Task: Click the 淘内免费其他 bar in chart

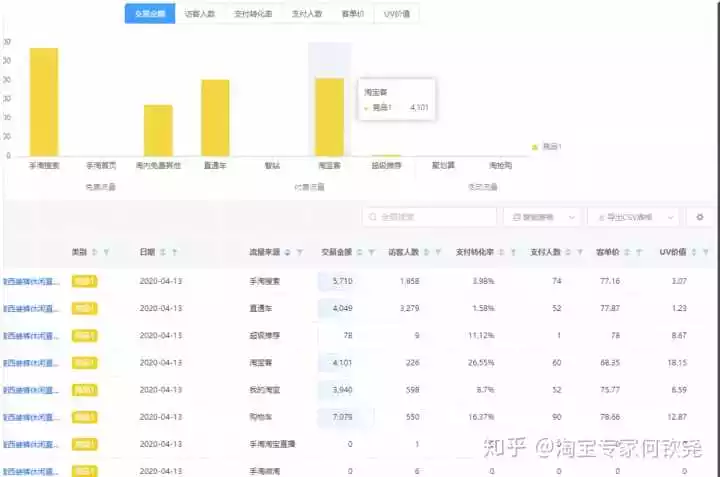Action: 158,131
